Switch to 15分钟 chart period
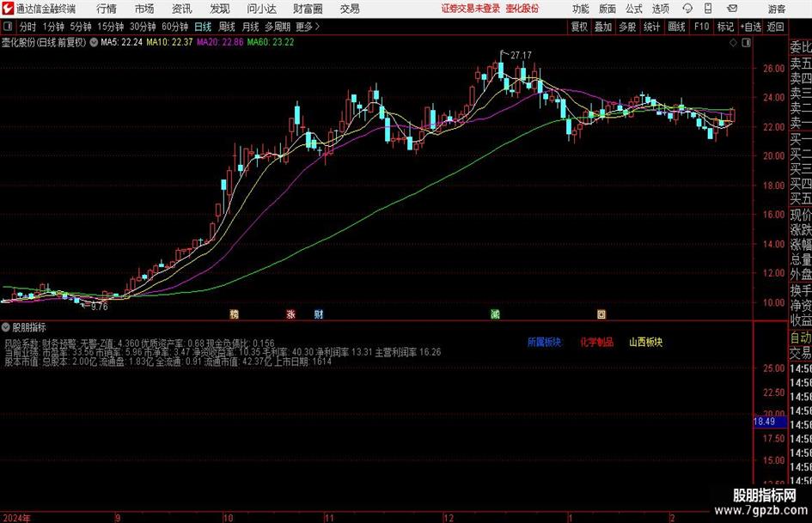This screenshot has height=523, width=812. coord(111,27)
